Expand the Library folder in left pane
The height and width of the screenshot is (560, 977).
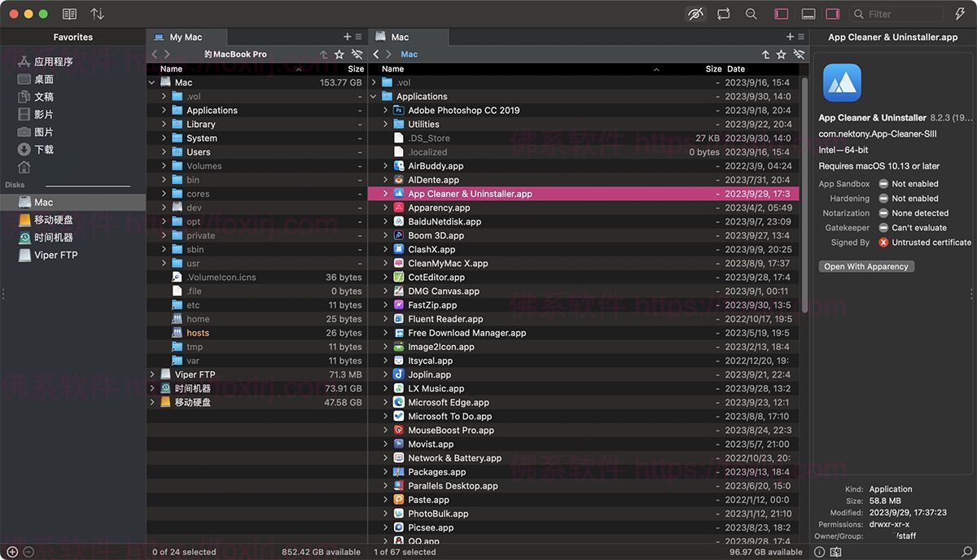point(164,125)
